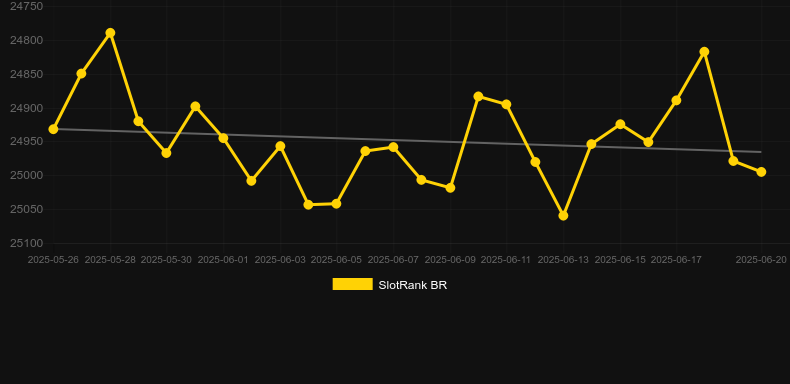Screen dimensions: 790x384
Task: Click the yellow SlotRank BR legend swatch
Action: point(353,284)
